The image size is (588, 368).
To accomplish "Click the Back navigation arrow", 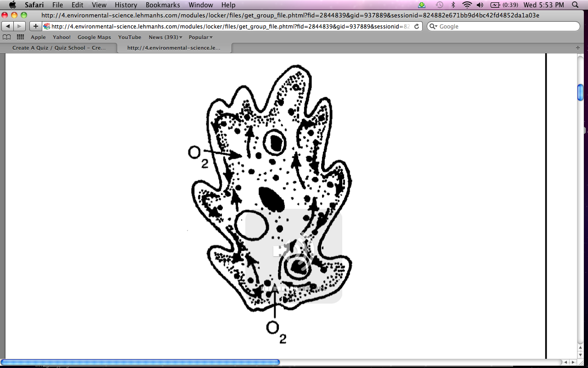I will pyautogui.click(x=8, y=26).
